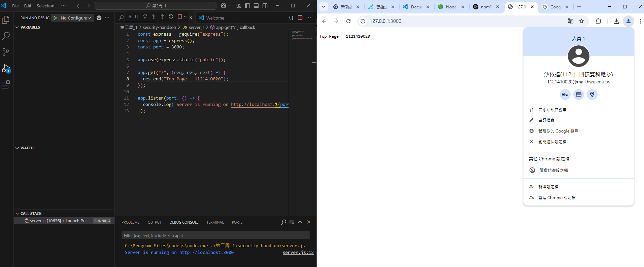The image size is (644, 267).
Task: Click the green Restart debugging icon
Action: 171,16
